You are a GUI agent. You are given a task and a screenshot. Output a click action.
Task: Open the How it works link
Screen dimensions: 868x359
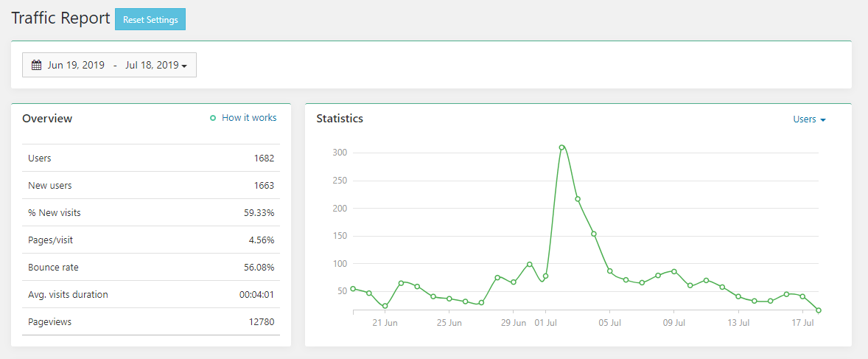click(249, 118)
